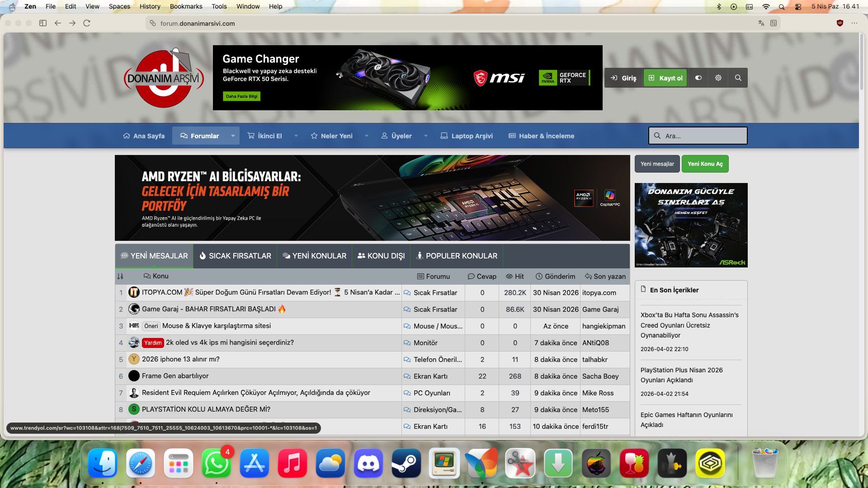Open the Bookmarks menu in the menu bar
This screenshot has height=488, width=868.
(186, 6)
